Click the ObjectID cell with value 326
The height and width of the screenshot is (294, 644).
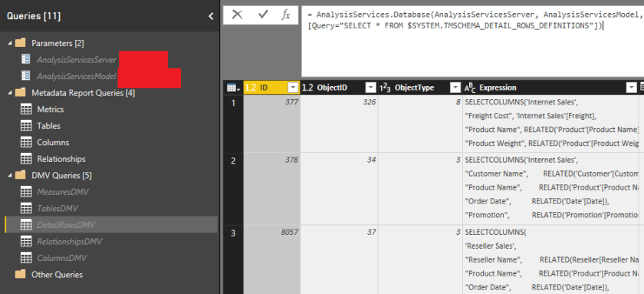click(x=339, y=124)
